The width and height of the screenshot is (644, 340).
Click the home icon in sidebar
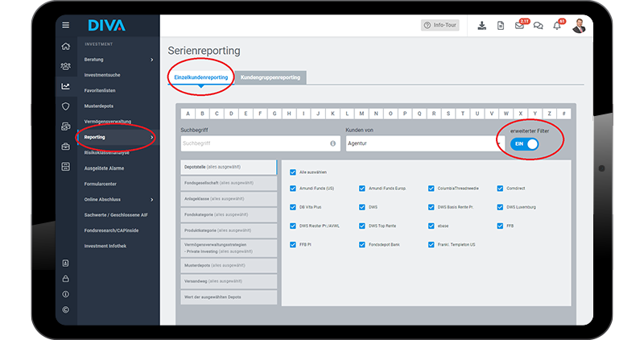pos(66,47)
